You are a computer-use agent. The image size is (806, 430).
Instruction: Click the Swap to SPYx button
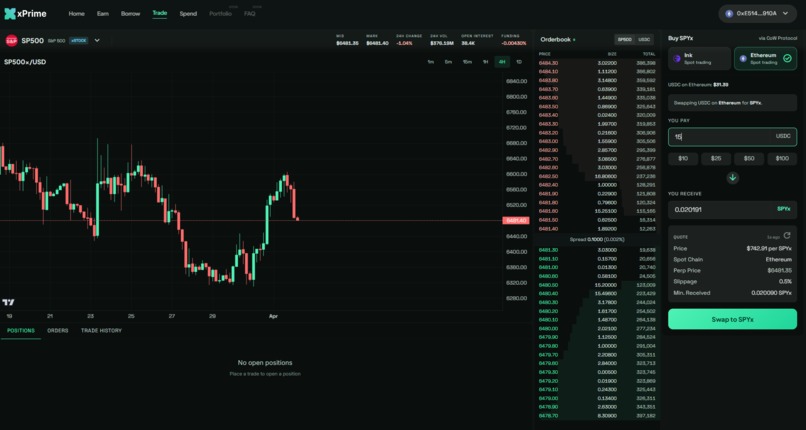click(732, 319)
